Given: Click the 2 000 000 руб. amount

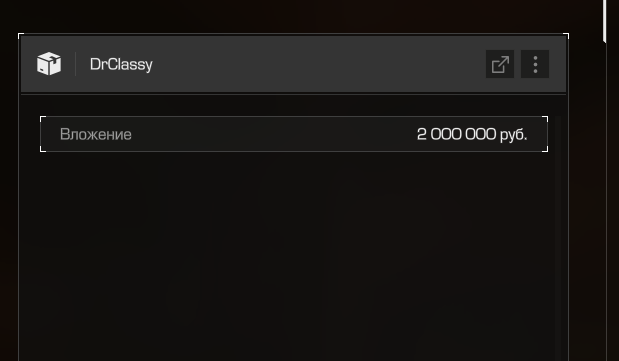Looking at the screenshot, I should pyautogui.click(x=472, y=134).
